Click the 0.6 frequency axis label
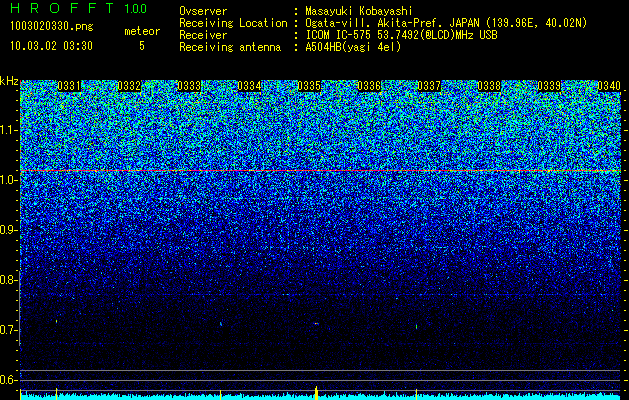 pos(8,380)
